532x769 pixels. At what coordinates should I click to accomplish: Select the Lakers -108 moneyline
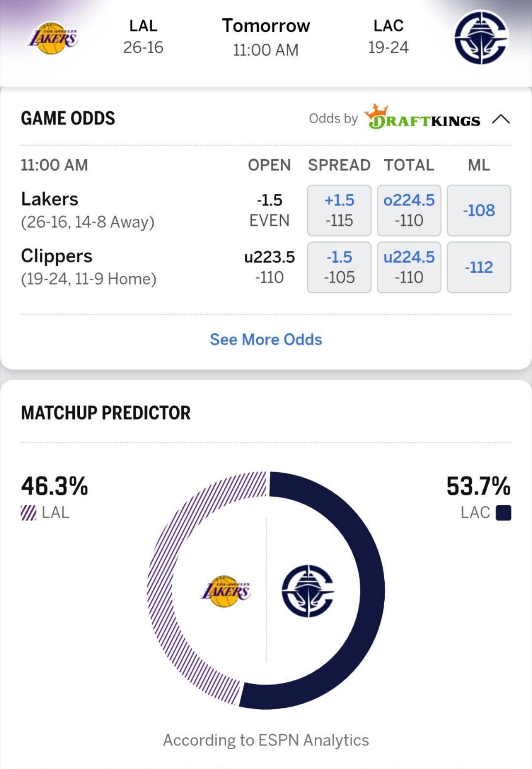[x=479, y=210]
